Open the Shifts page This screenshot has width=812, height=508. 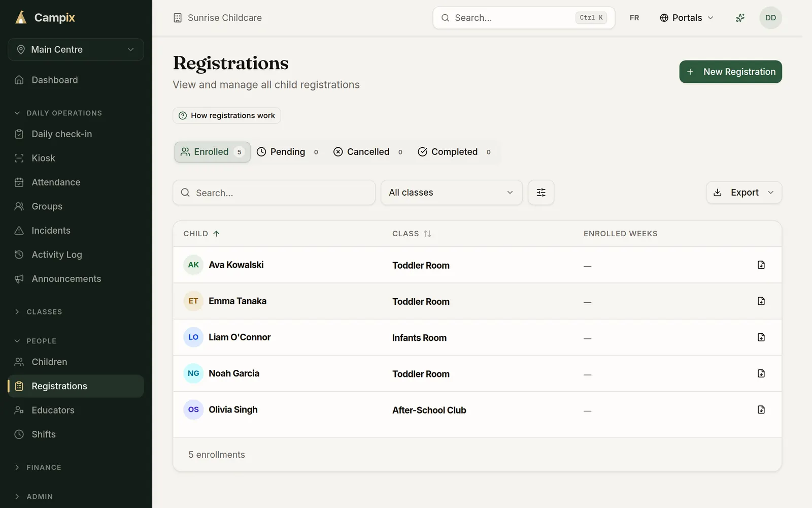pos(76,434)
